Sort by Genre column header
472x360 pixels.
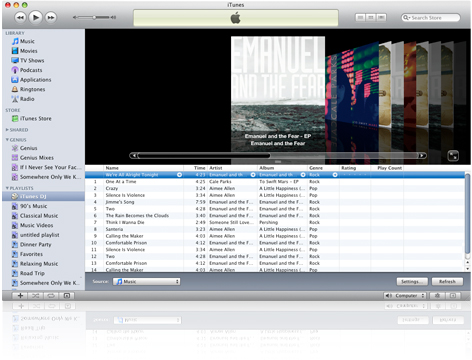tap(323, 168)
